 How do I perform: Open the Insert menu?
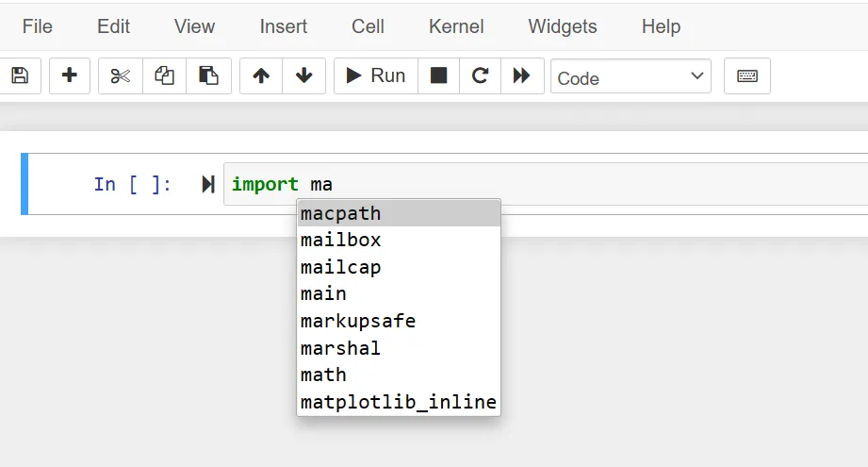[284, 26]
